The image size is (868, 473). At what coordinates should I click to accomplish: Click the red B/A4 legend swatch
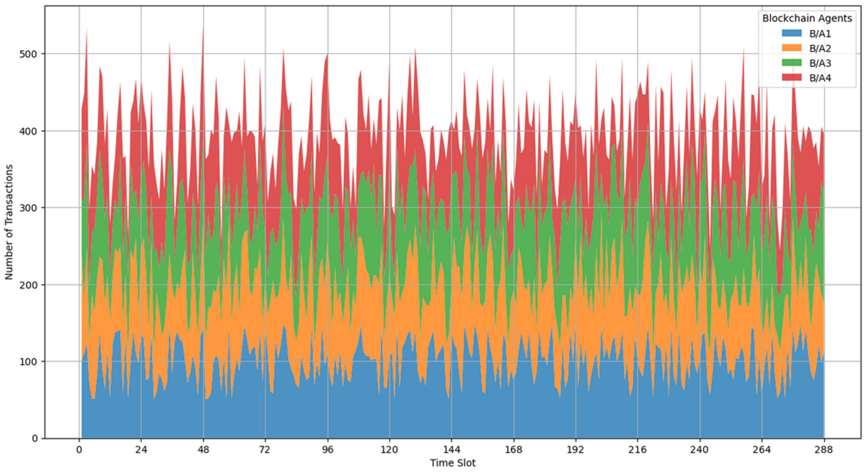[x=792, y=77]
